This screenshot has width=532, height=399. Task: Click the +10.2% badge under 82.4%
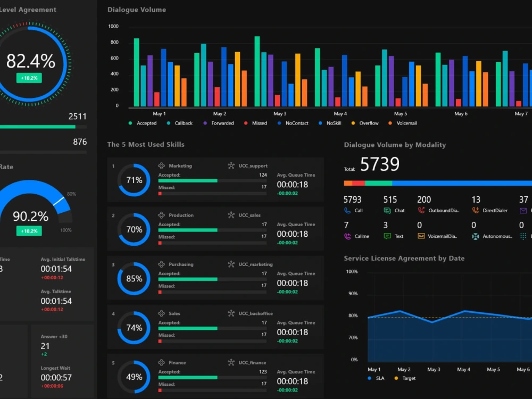tap(29, 78)
